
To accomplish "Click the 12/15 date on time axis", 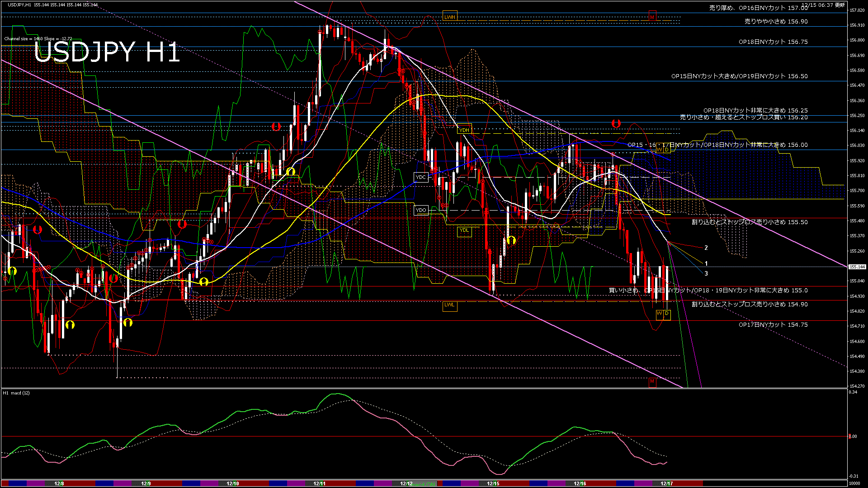I will click(x=493, y=483).
